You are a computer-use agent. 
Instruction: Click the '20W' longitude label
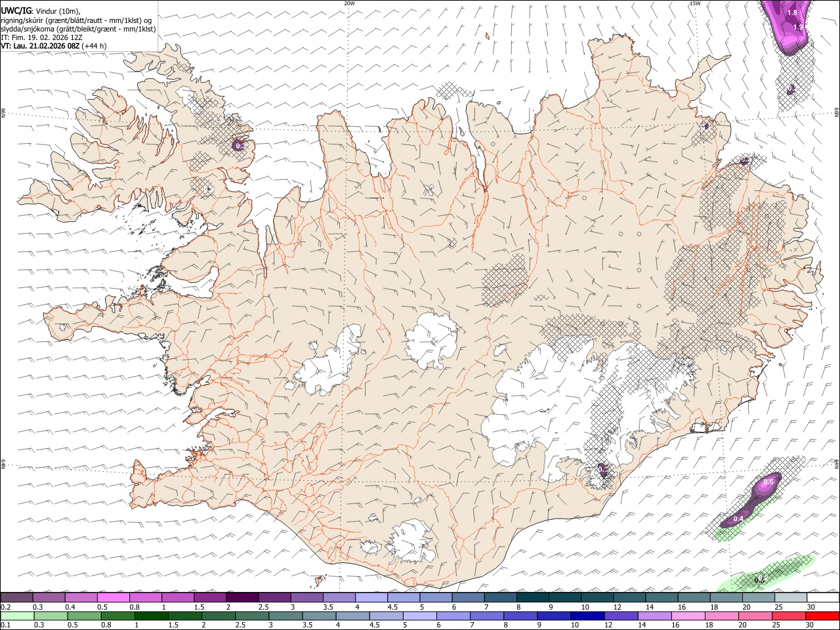[x=350, y=3]
